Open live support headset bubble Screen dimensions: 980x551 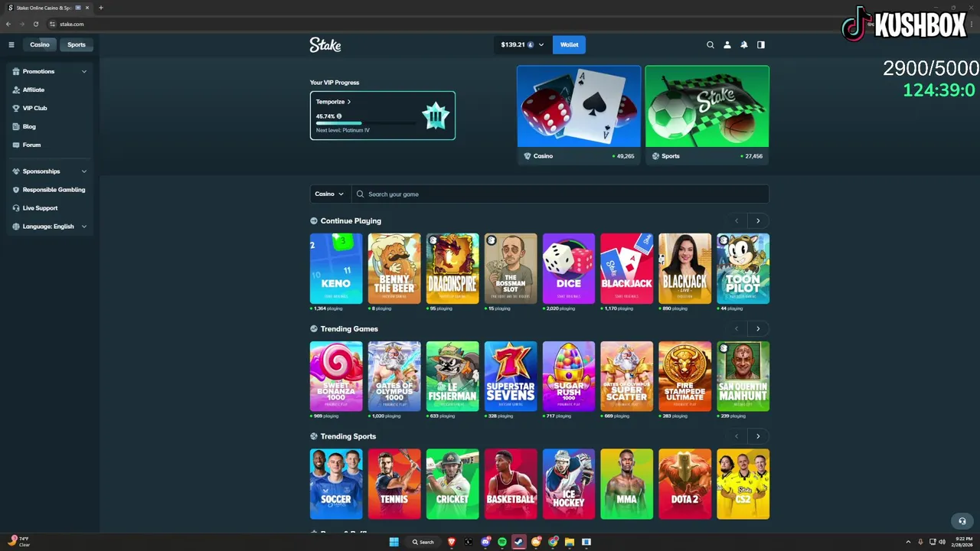(x=962, y=521)
